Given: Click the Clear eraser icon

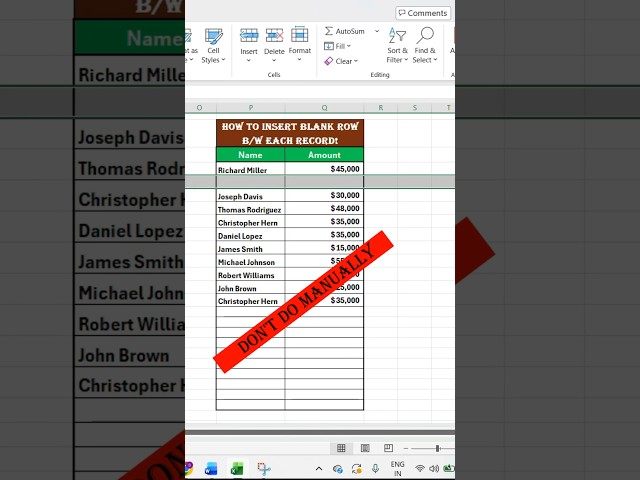Looking at the screenshot, I should coord(329,61).
